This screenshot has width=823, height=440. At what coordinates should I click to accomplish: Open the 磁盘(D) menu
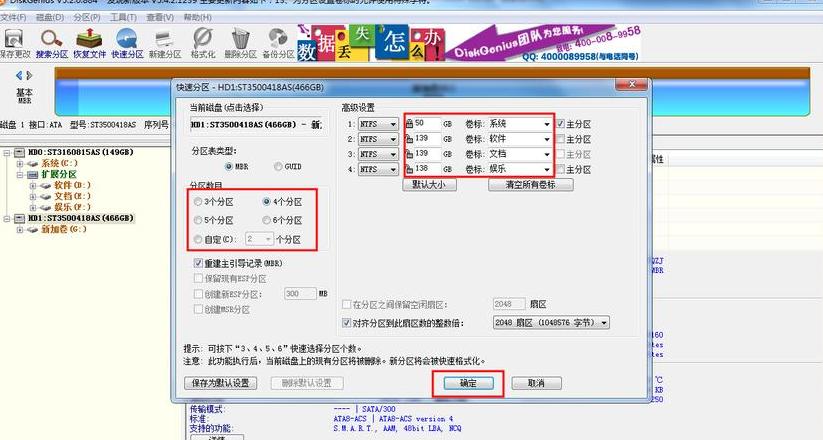pyautogui.click(x=49, y=17)
